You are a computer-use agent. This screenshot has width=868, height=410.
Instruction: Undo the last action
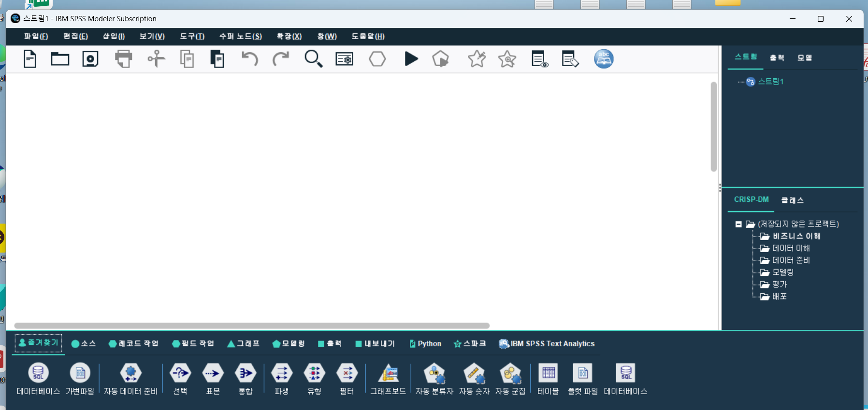250,59
